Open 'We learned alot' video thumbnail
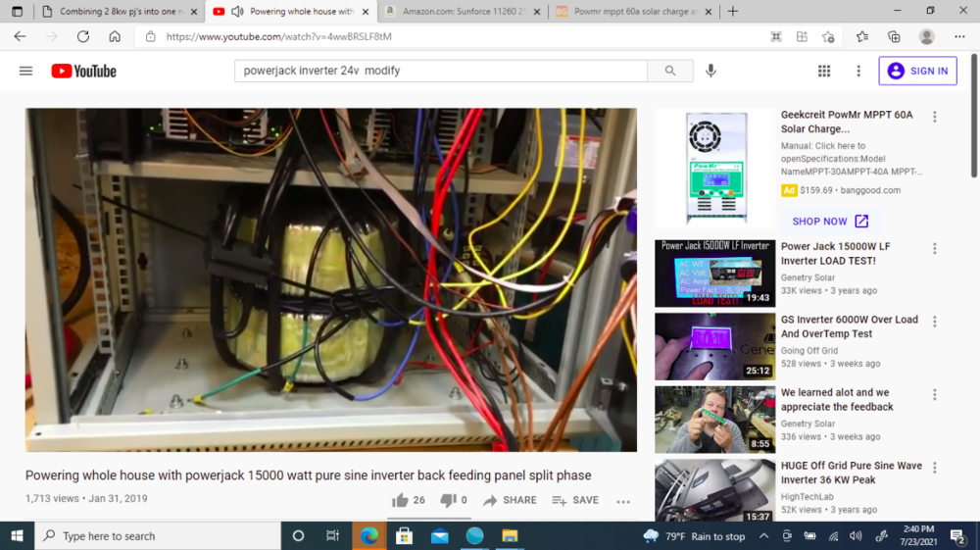Screen dimensions: 980x550 715,420
